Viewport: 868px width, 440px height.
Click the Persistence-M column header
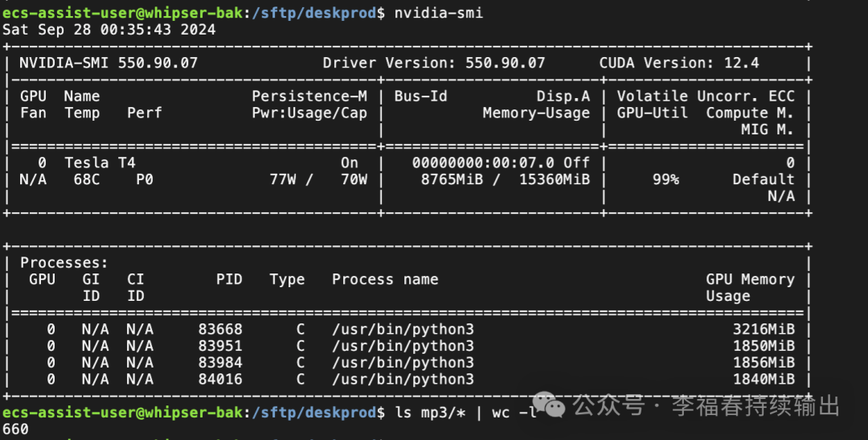309,96
